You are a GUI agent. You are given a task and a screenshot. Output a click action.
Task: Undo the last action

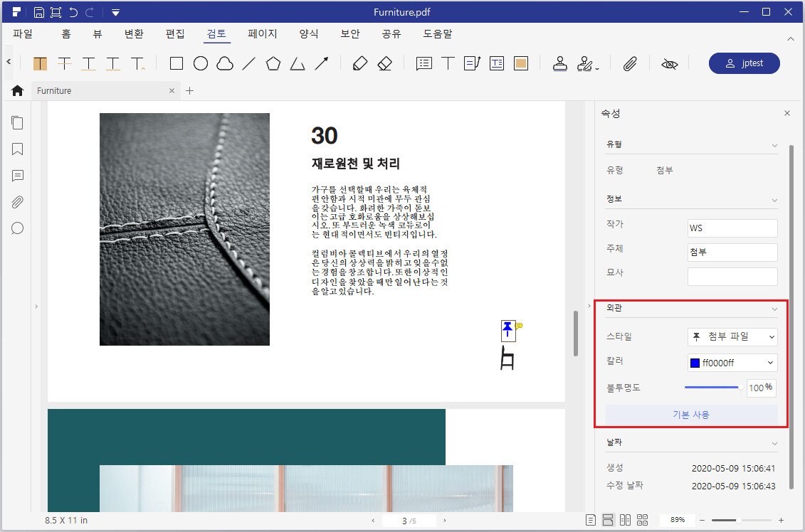coord(73,12)
